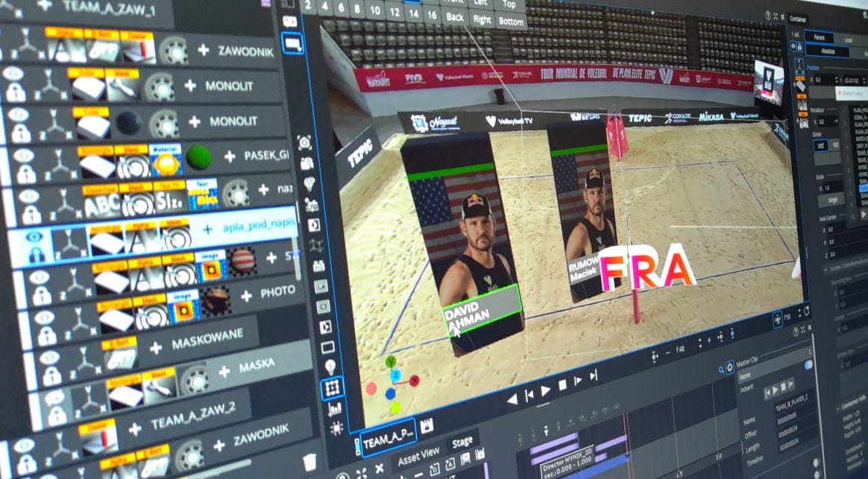This screenshot has width=868, height=479.
Task: Expand the PASEK_G container
Action: pos(230,156)
